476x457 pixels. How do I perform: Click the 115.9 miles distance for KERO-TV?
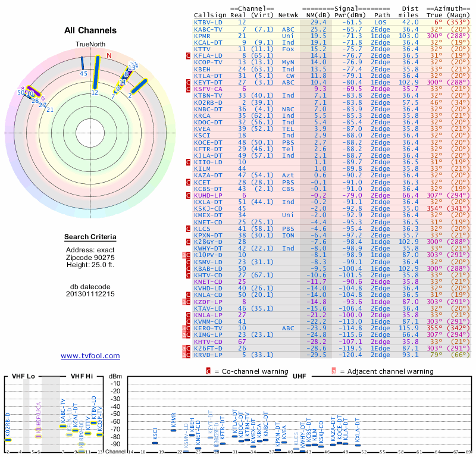[408, 328]
